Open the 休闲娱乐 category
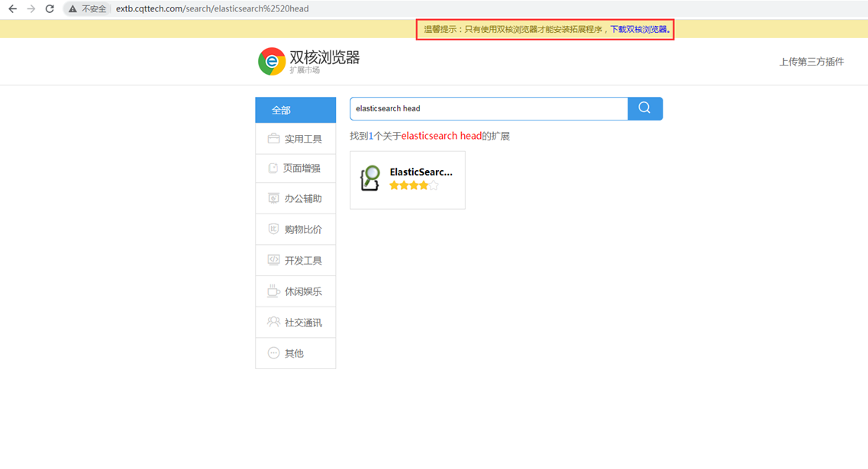The image size is (868, 469). pos(295,291)
